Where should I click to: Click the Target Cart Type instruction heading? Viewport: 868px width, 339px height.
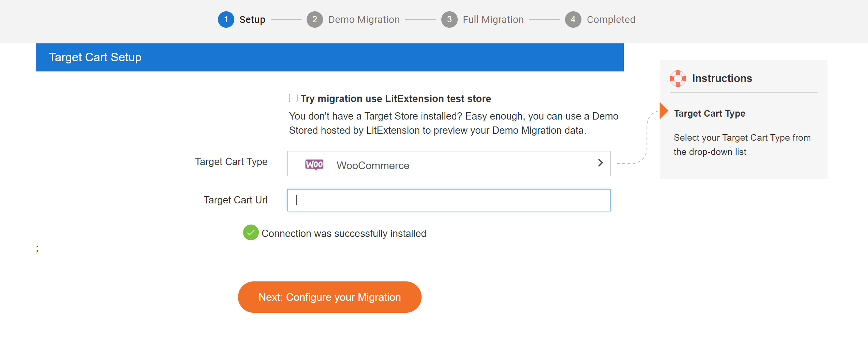pyautogui.click(x=710, y=113)
